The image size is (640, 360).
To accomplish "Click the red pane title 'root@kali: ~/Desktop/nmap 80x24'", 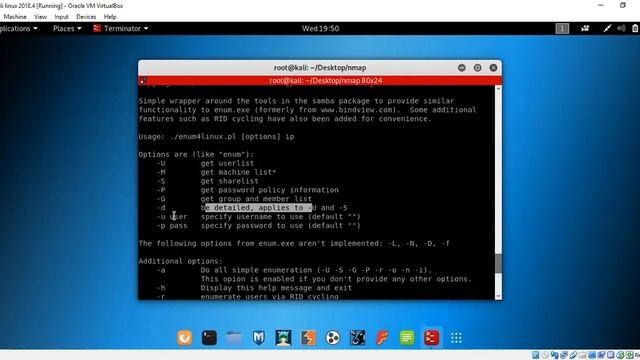I will (x=326, y=80).
